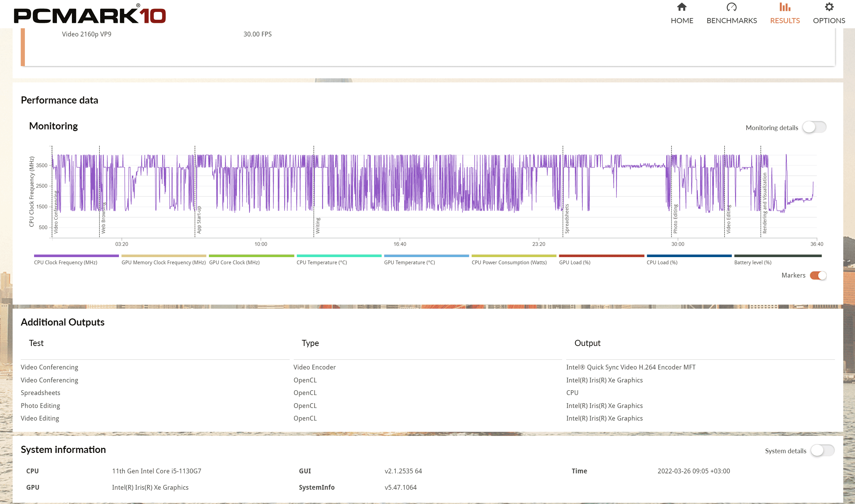The height and width of the screenshot is (504, 855).
Task: Open Options via the gear icon
Action: click(829, 7)
